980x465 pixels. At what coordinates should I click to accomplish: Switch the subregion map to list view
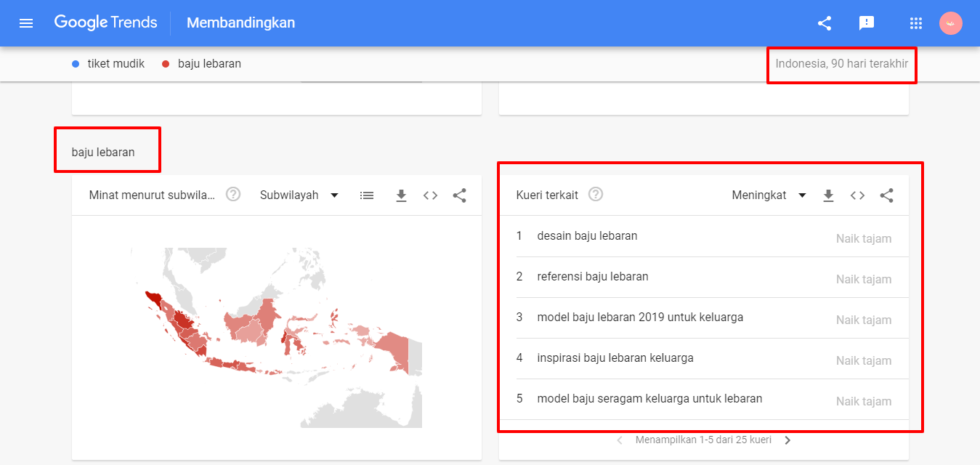click(367, 195)
